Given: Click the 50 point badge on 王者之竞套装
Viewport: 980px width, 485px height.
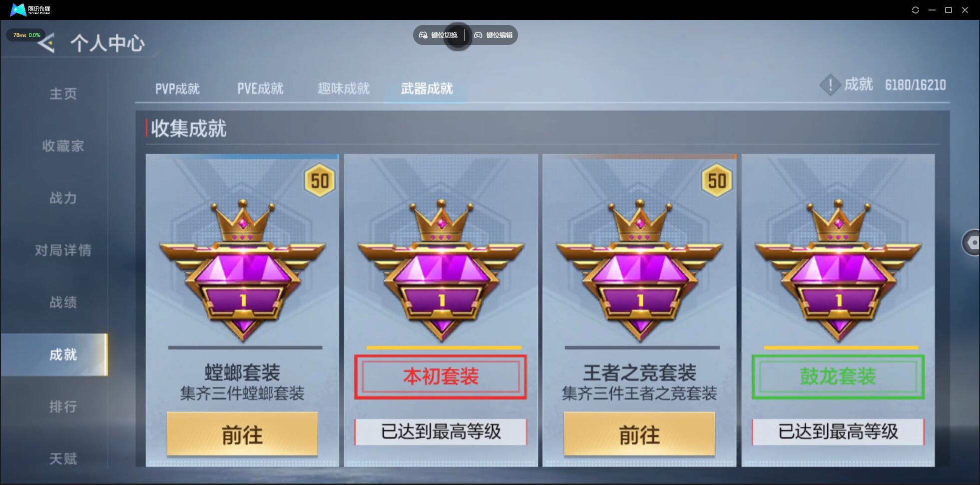Looking at the screenshot, I should tap(717, 180).
